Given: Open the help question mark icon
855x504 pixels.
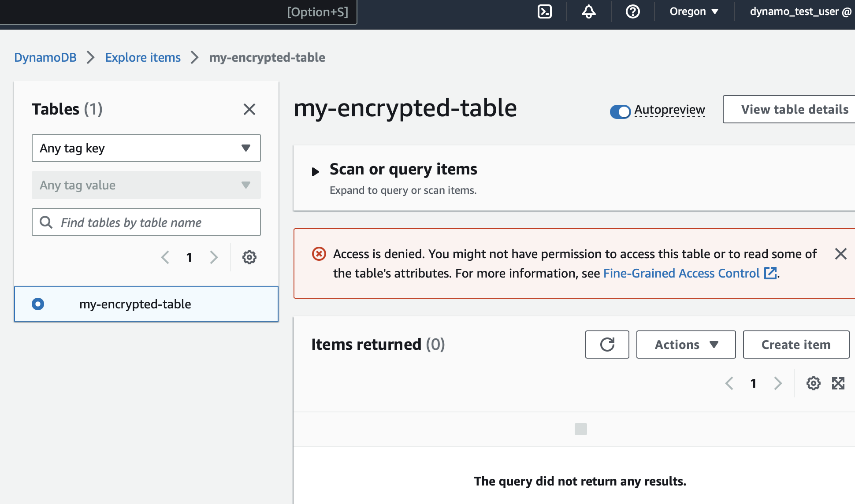Looking at the screenshot, I should (x=632, y=11).
